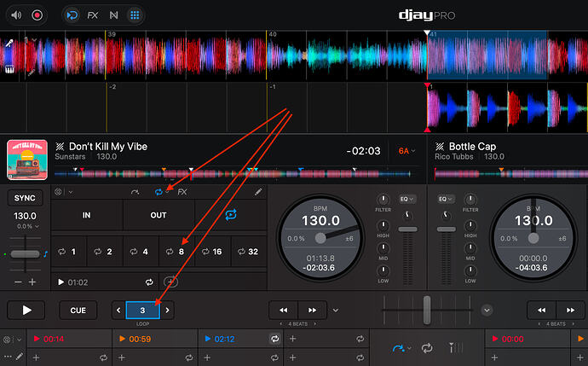Activate 32-beat auto loop

(x=248, y=252)
